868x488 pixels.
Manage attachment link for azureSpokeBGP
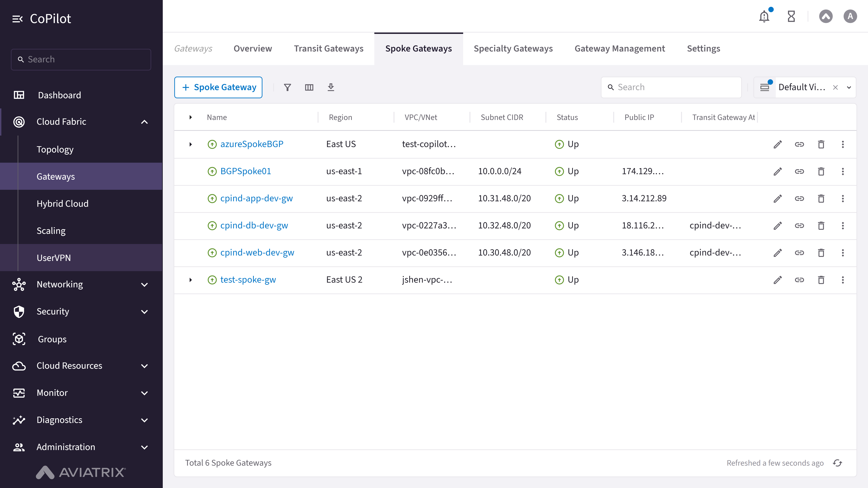click(799, 145)
